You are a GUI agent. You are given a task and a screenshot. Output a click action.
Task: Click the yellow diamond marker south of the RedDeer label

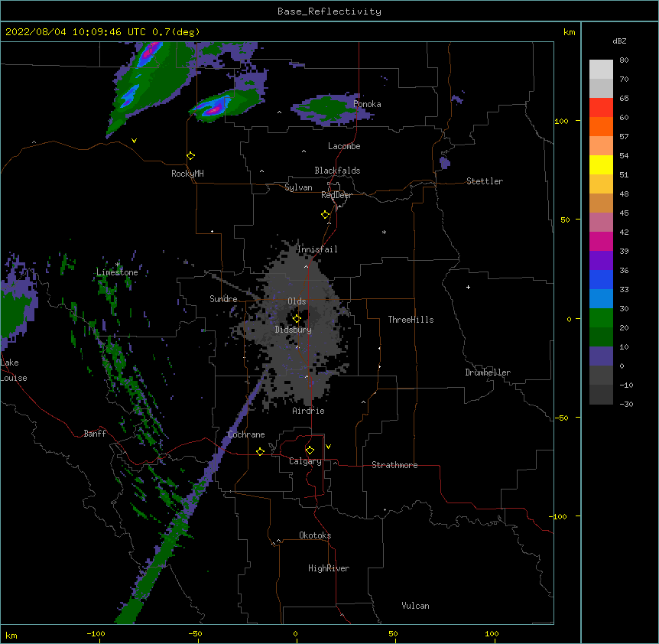pos(326,215)
